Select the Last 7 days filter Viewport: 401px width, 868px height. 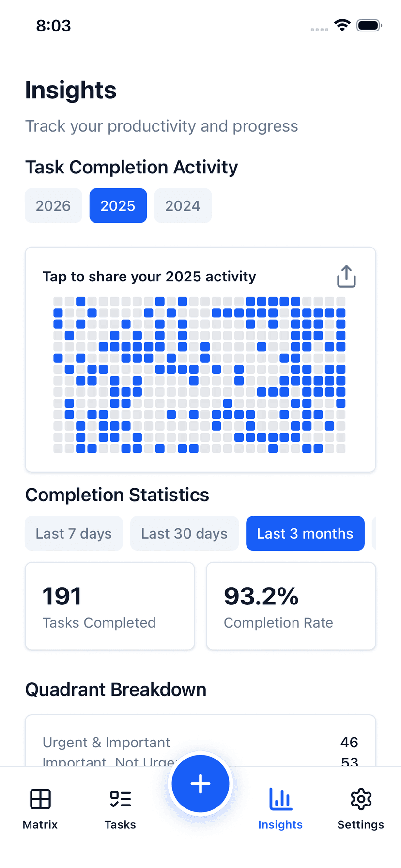point(73,533)
